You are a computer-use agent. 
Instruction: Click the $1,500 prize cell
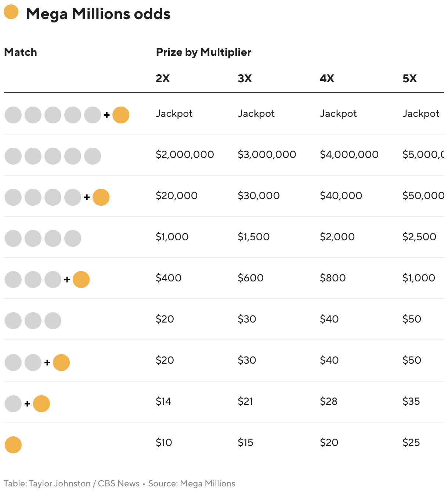tap(254, 237)
